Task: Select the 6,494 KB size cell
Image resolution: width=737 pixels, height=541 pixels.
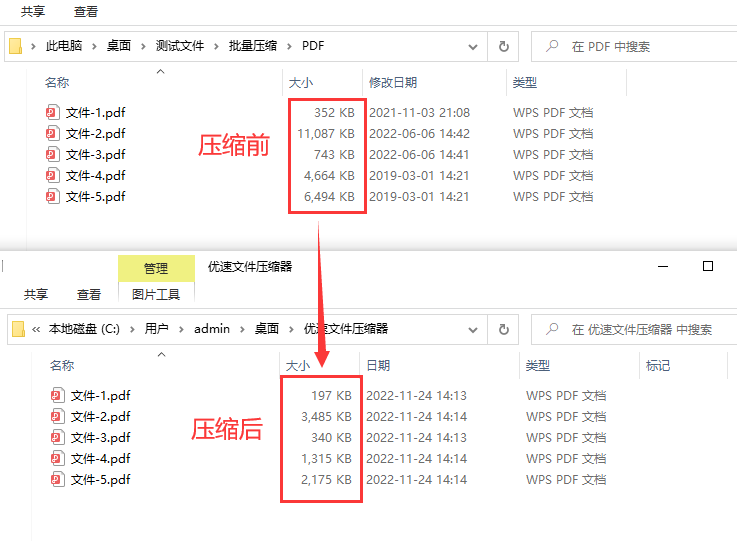Action: click(329, 196)
